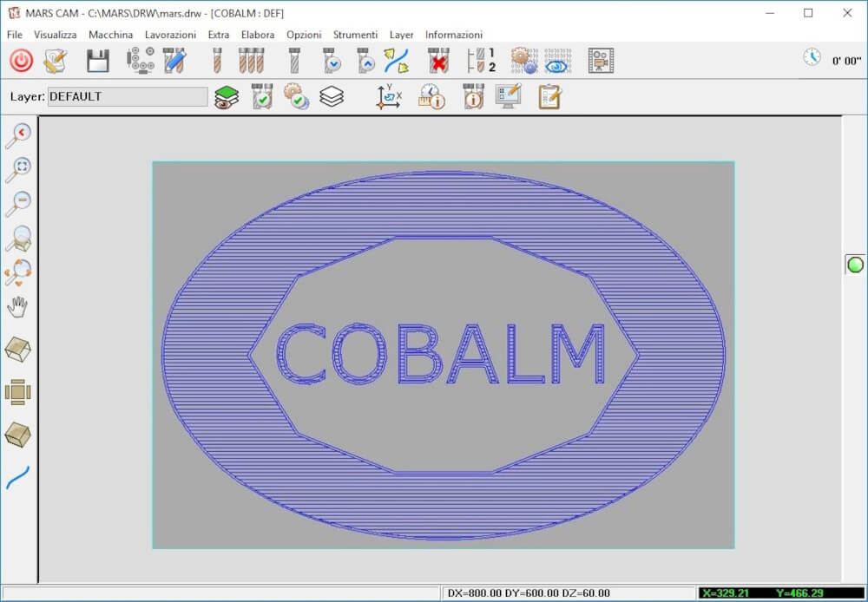
Task: Open the clipboard notes icon
Action: 549,97
